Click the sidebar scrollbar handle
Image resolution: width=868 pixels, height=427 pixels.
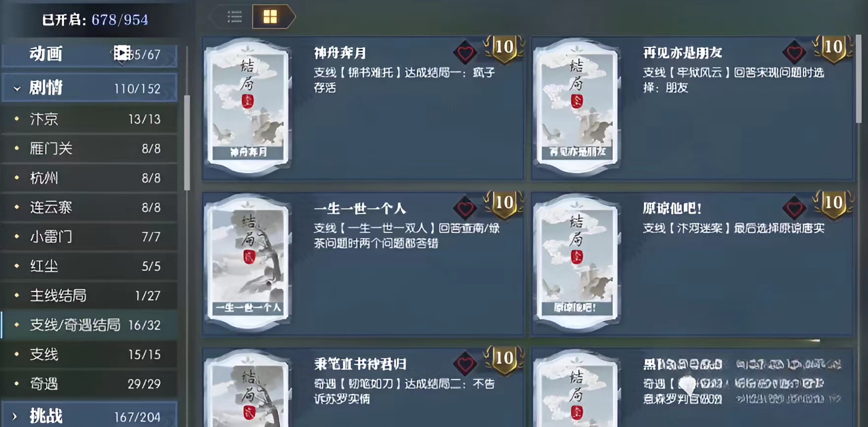pyautogui.click(x=187, y=143)
